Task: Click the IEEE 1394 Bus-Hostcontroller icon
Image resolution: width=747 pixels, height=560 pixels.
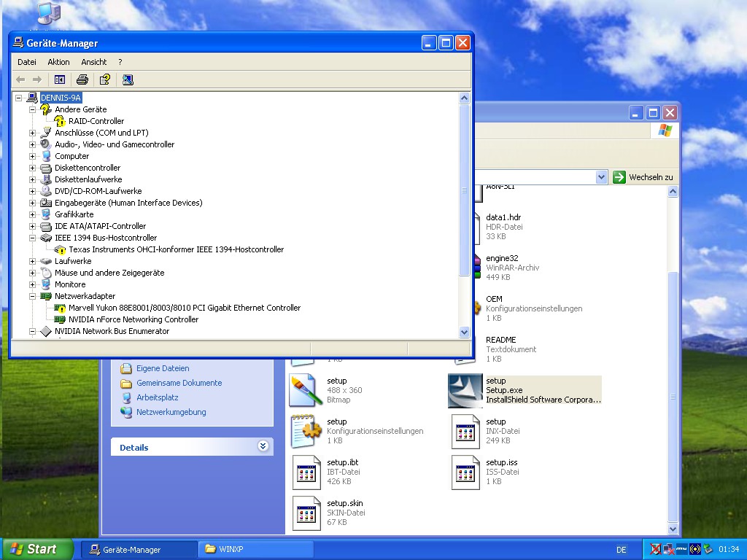Action: click(46, 238)
